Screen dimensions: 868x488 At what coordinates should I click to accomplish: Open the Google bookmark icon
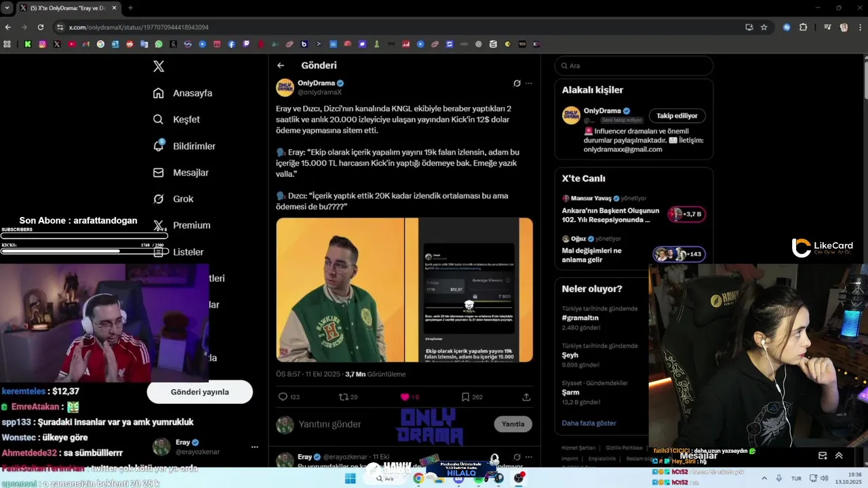pyautogui.click(x=100, y=44)
